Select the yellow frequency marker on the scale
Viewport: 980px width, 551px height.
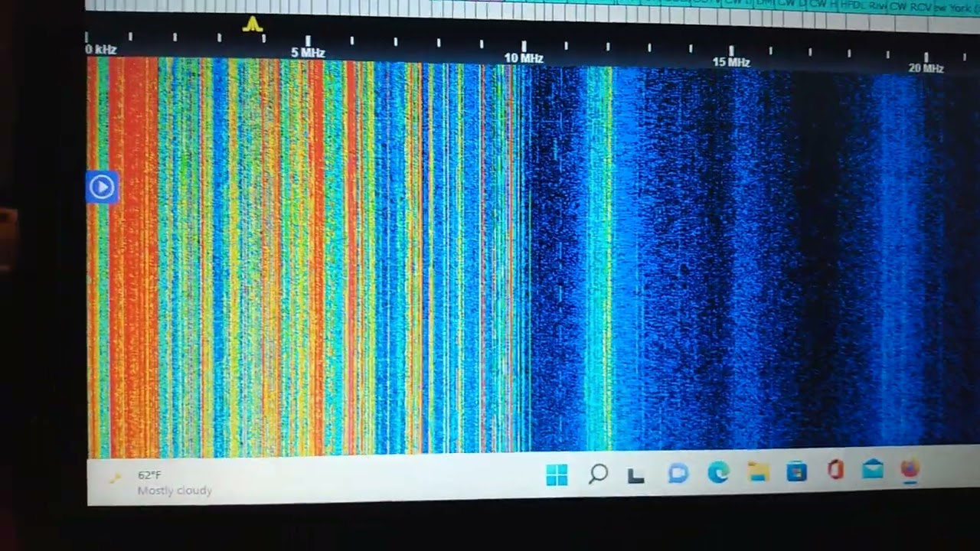coord(253,24)
